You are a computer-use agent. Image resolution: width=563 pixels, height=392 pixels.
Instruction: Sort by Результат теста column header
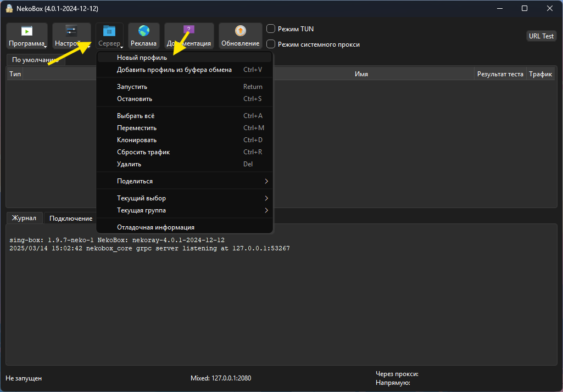point(500,74)
